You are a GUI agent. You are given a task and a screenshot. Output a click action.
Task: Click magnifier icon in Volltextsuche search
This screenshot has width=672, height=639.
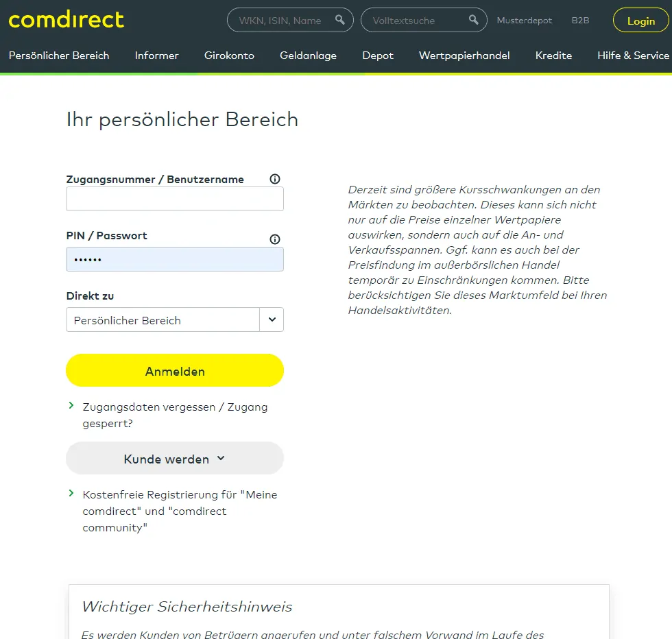pyautogui.click(x=474, y=20)
